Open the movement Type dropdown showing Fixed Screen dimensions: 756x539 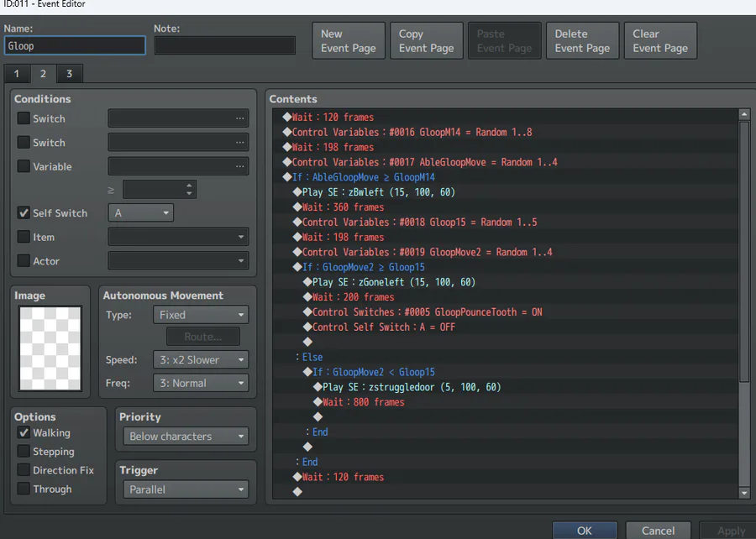(201, 315)
